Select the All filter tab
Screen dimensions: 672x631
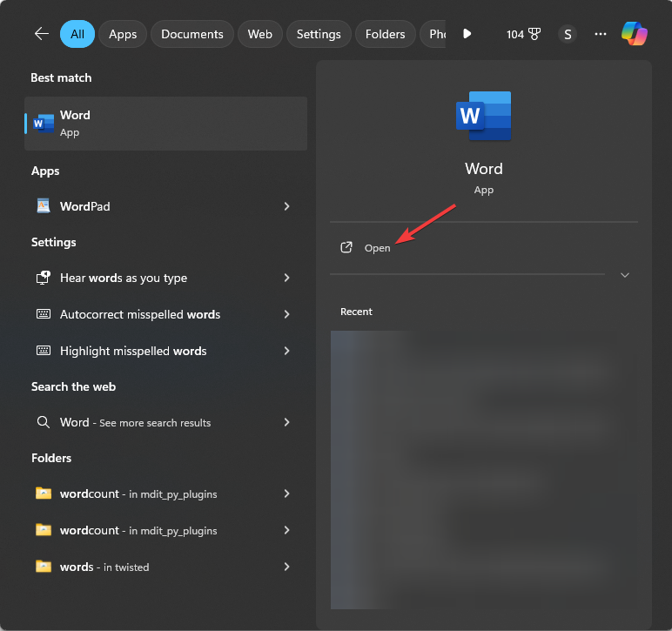click(x=77, y=34)
